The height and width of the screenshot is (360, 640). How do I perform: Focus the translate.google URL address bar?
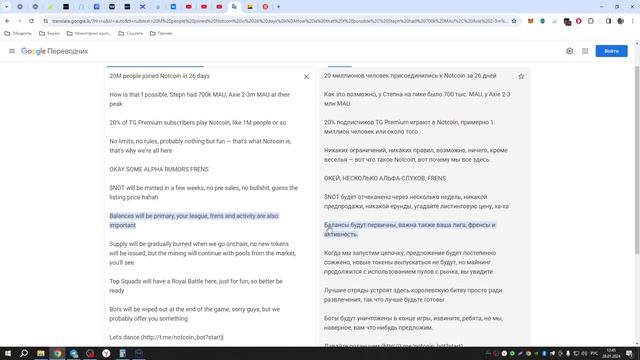(x=280, y=21)
